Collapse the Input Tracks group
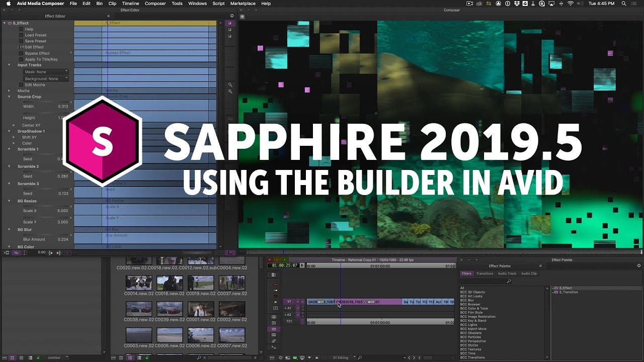644x362 pixels. tap(9, 65)
